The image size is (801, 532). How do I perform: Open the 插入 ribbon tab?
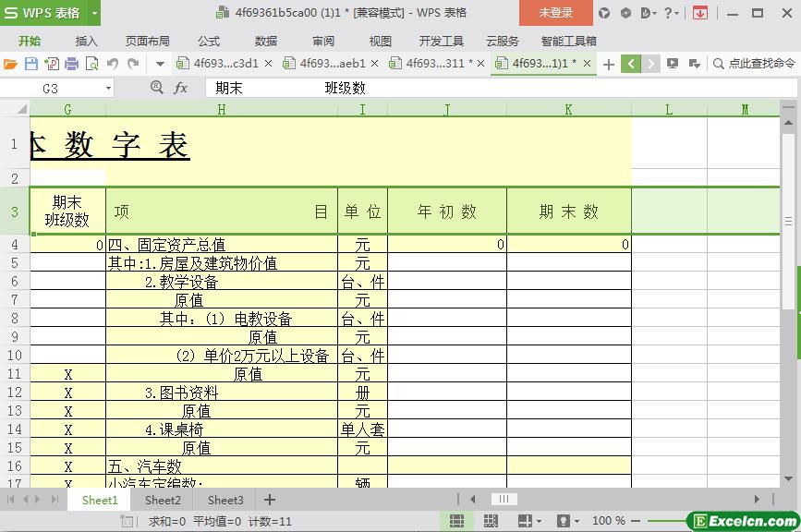[x=86, y=41]
